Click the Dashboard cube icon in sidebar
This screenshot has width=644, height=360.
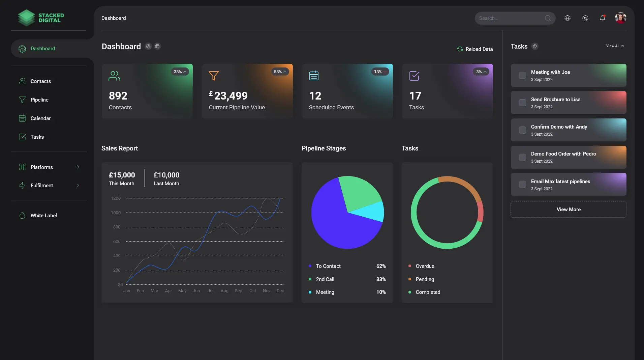click(22, 49)
